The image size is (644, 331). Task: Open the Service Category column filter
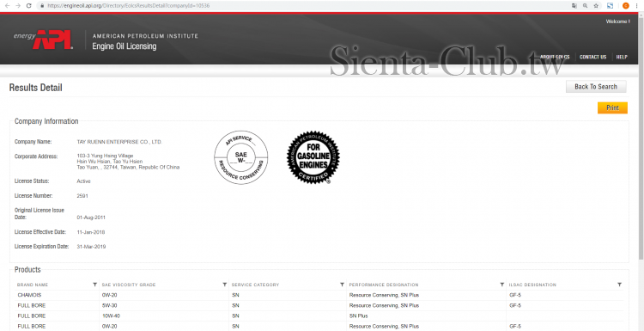[x=342, y=285]
